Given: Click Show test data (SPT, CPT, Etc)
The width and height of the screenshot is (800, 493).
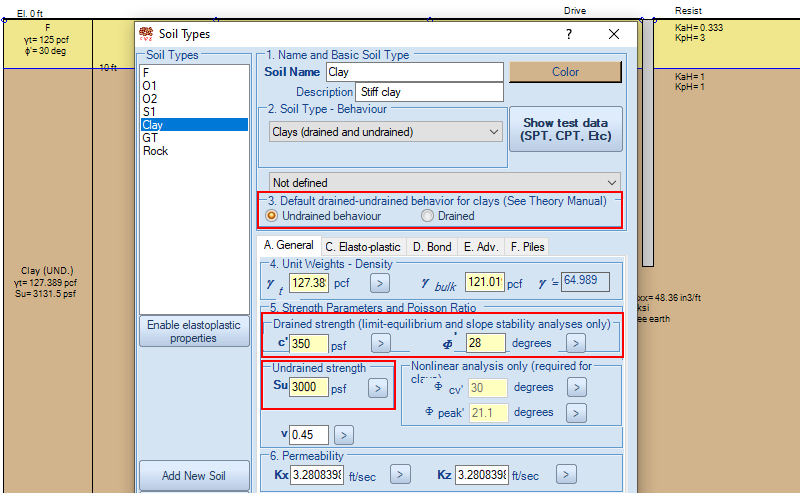Looking at the screenshot, I should point(566,129).
